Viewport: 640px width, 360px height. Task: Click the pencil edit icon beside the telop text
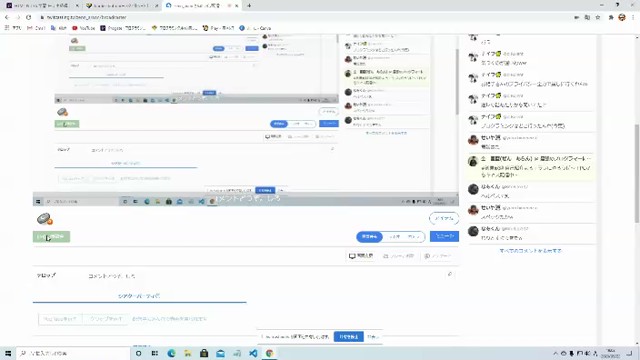pos(449,275)
